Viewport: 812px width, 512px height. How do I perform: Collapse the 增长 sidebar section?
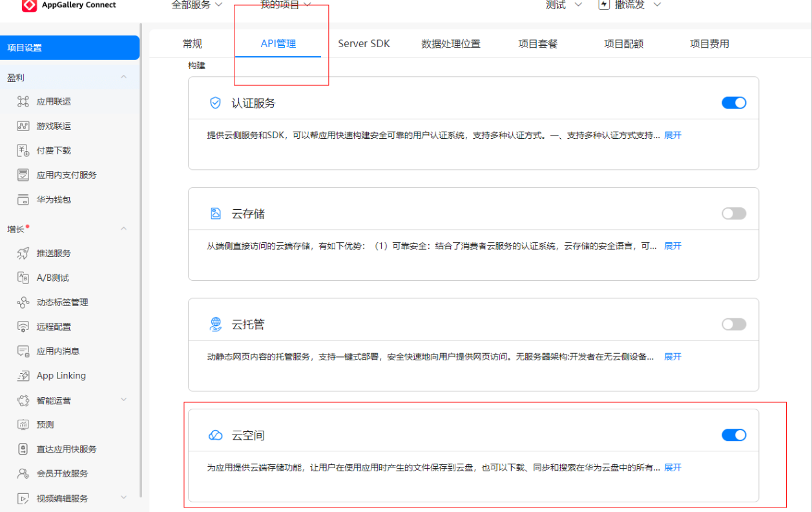coord(123,229)
